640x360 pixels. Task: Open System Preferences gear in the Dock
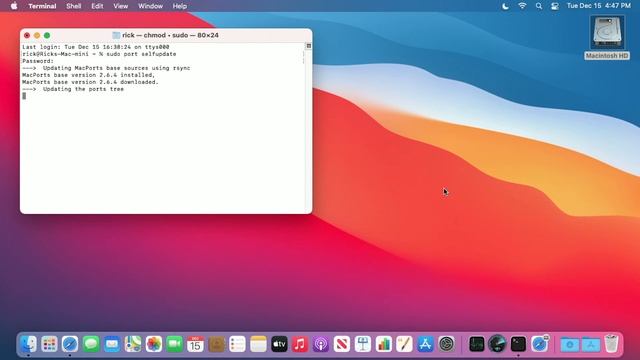click(447, 344)
